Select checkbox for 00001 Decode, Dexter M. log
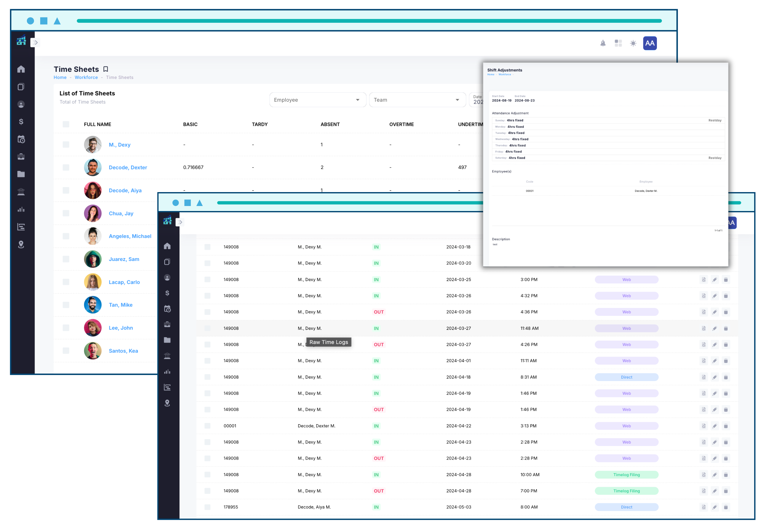Viewport: 769px width, 532px height. [x=207, y=426]
